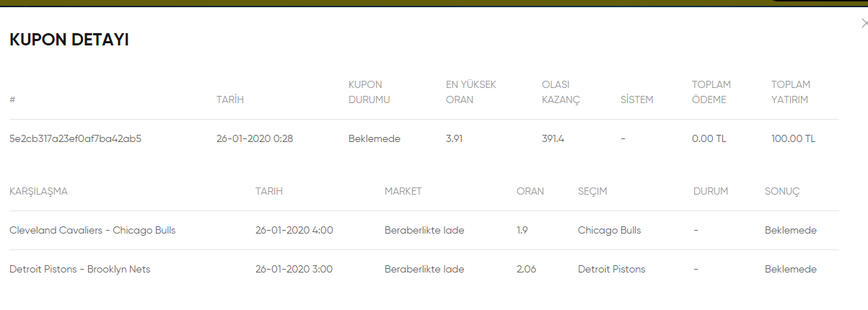
Task: Click the 100.00 TL total stake value
Action: (793, 138)
